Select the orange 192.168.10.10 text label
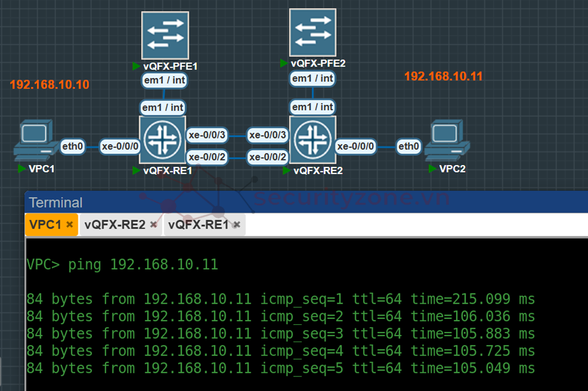The width and height of the screenshot is (588, 391). pos(49,85)
